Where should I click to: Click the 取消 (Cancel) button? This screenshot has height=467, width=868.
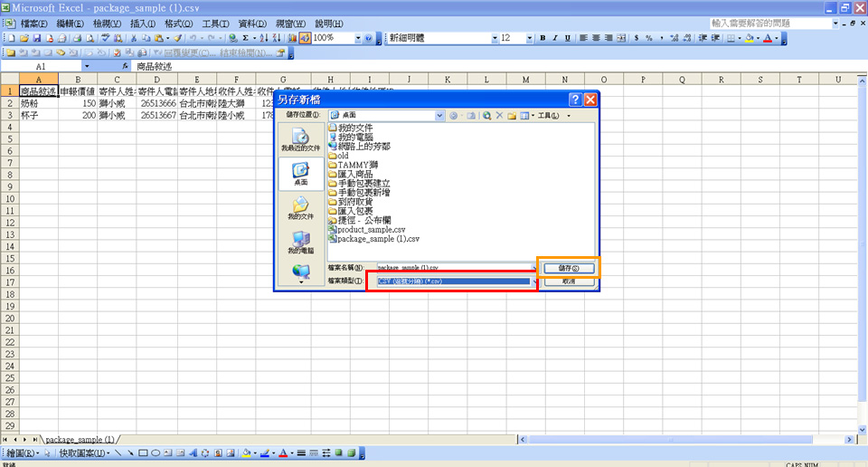coord(569,281)
